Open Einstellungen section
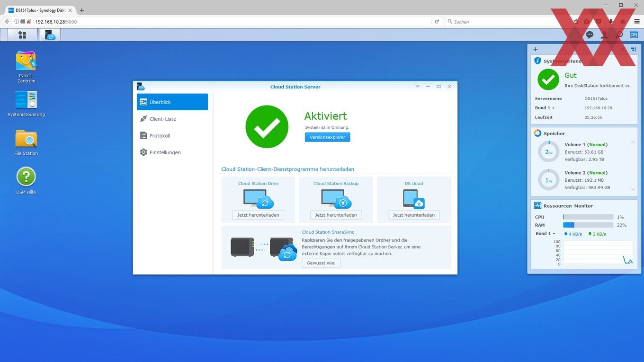This screenshot has width=644, height=362. click(x=172, y=152)
